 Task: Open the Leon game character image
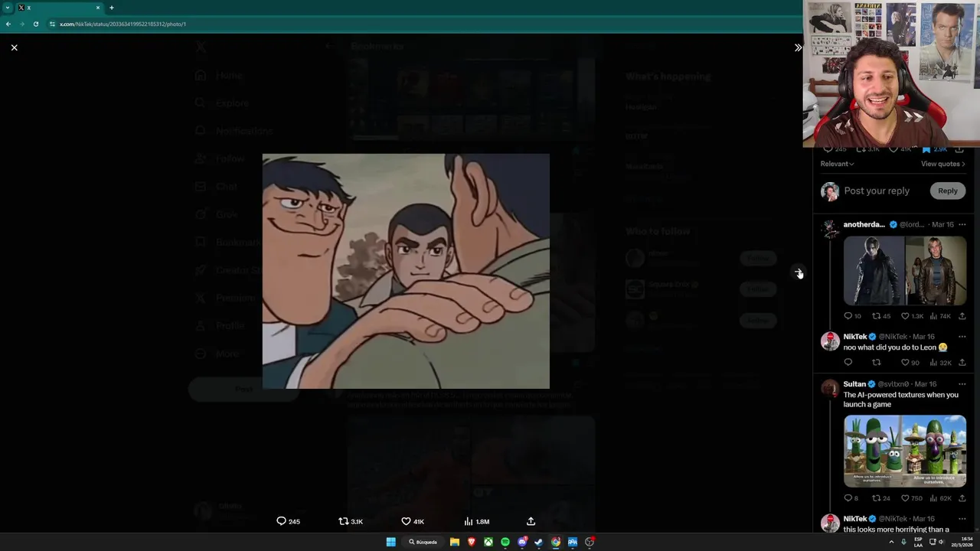(874, 271)
